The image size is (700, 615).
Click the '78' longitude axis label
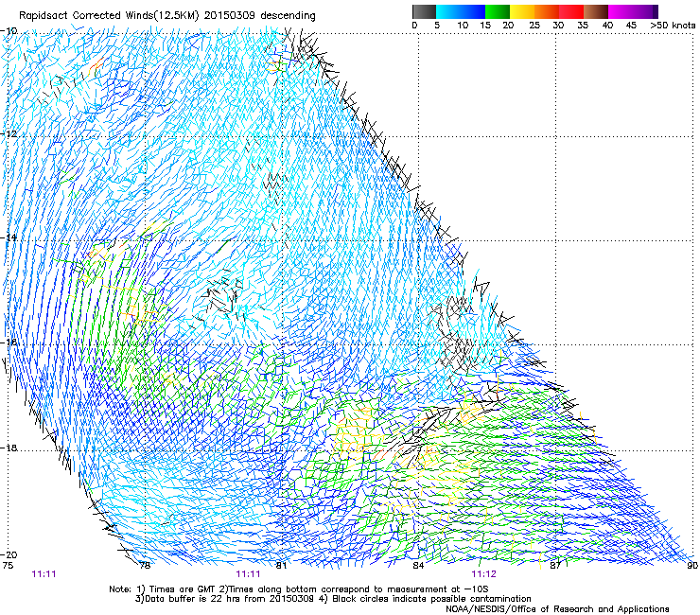pyautogui.click(x=145, y=566)
